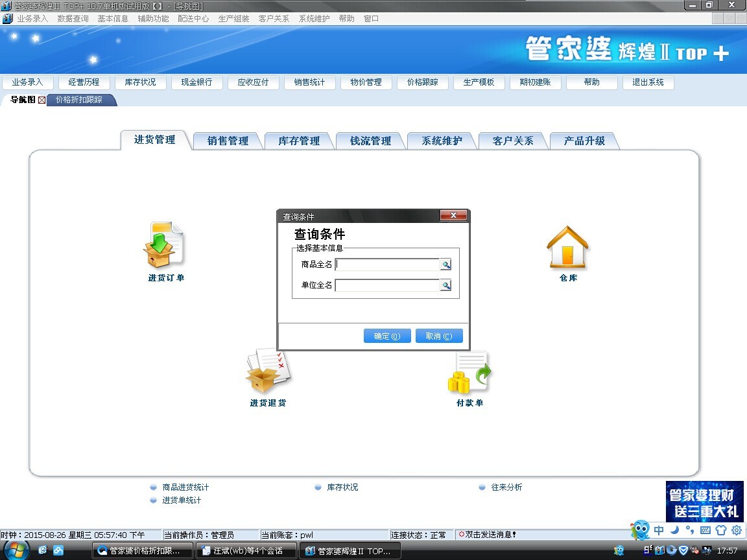
Task: Click the blue shield security tray icon
Action: point(683,550)
